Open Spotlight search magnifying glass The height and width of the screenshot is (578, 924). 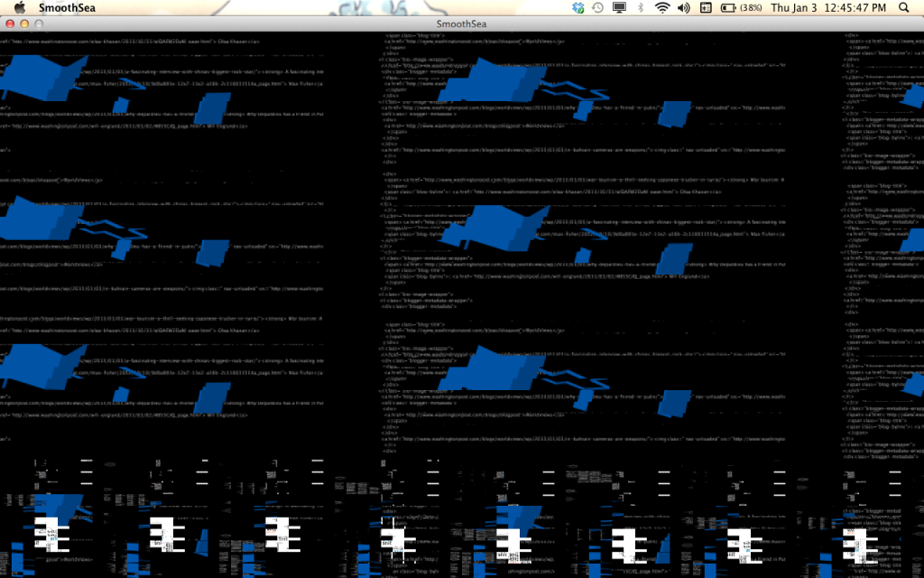click(904, 8)
